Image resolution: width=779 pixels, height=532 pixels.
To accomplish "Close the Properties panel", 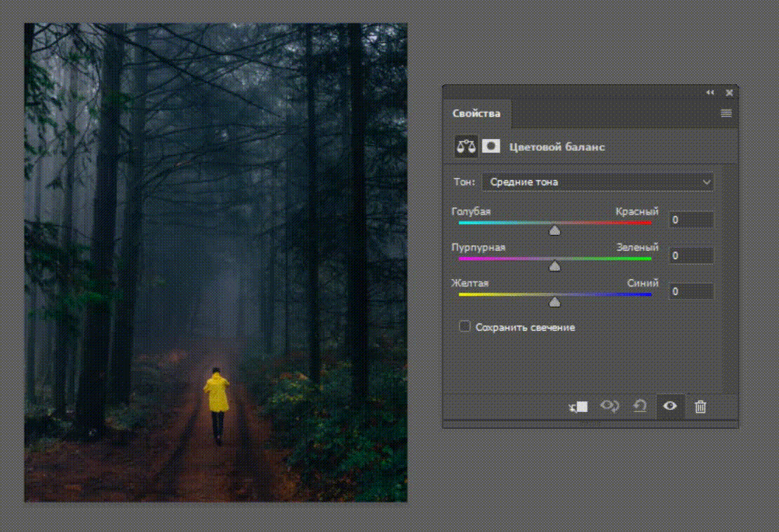I will [729, 93].
